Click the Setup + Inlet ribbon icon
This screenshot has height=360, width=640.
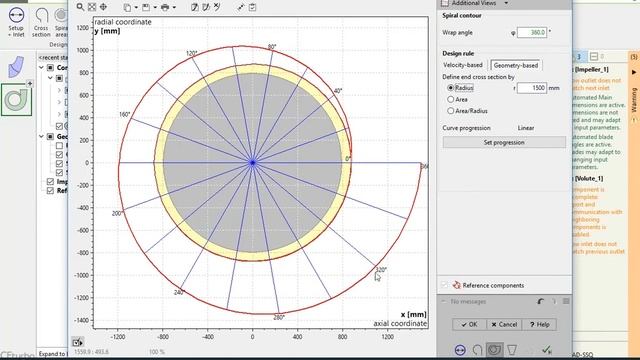pyautogui.click(x=16, y=22)
